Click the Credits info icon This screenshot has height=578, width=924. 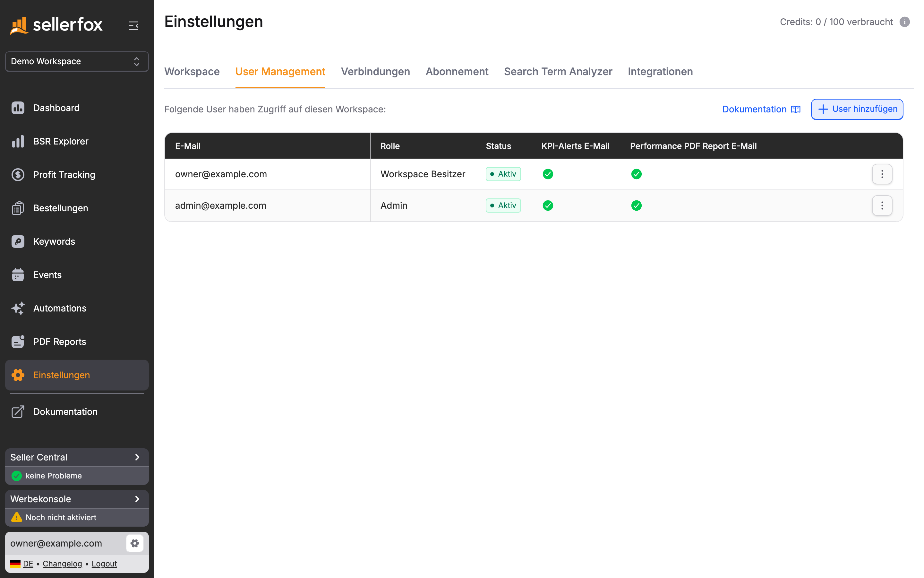pos(904,22)
